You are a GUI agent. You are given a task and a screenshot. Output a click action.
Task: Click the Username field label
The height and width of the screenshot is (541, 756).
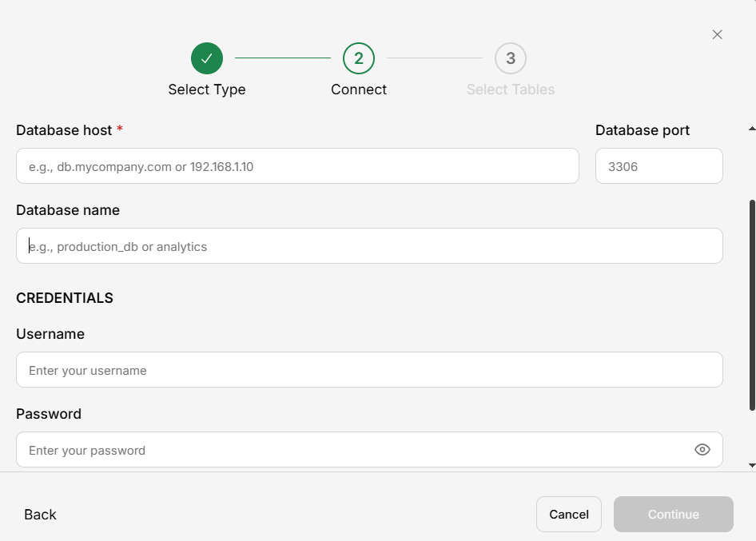click(x=50, y=334)
